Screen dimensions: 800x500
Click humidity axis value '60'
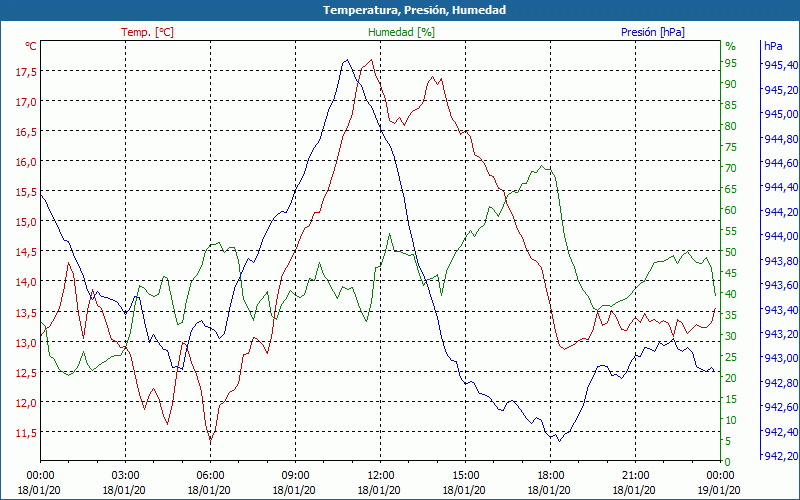pos(731,210)
